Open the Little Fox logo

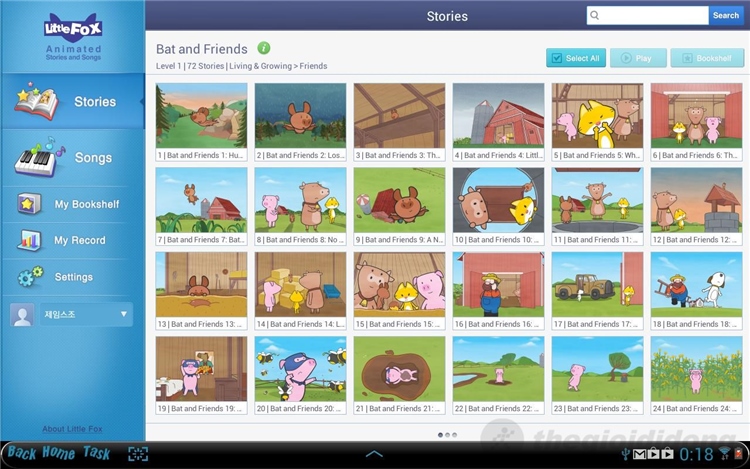[73, 29]
